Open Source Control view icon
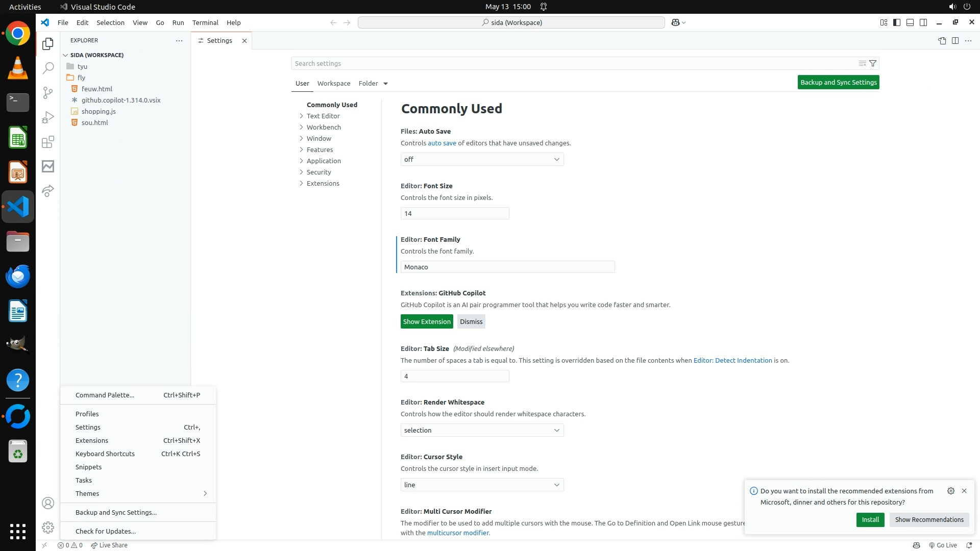This screenshot has width=980, height=551. coord(48,93)
